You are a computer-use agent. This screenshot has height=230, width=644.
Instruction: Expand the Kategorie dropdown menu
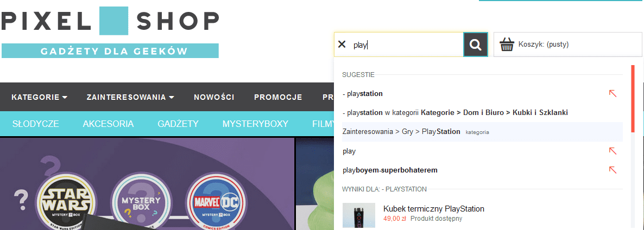40,97
